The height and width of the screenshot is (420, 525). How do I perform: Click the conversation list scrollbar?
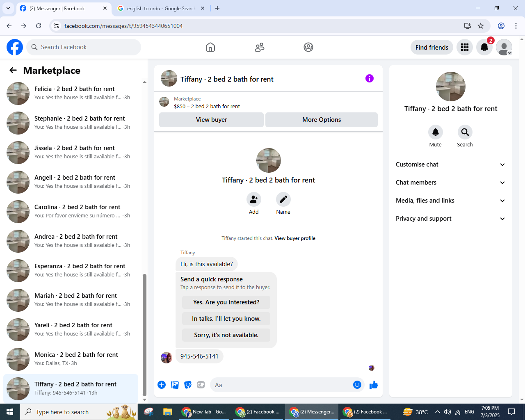pos(144,335)
